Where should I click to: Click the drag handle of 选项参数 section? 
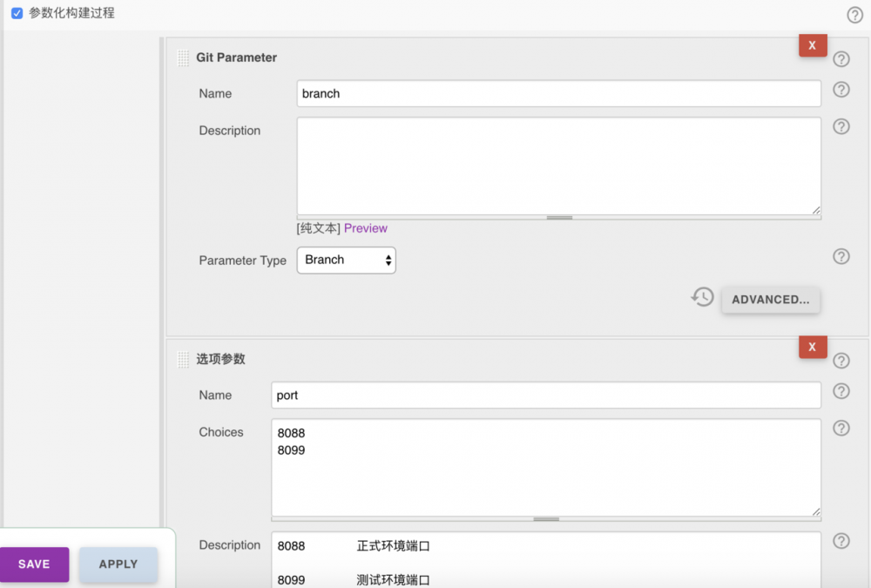[x=183, y=359]
